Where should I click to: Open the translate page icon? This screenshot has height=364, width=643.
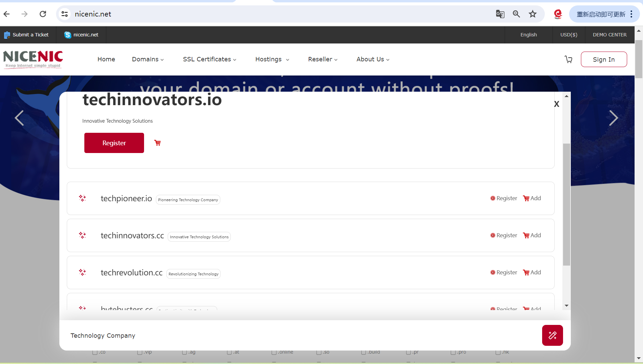coord(500,14)
